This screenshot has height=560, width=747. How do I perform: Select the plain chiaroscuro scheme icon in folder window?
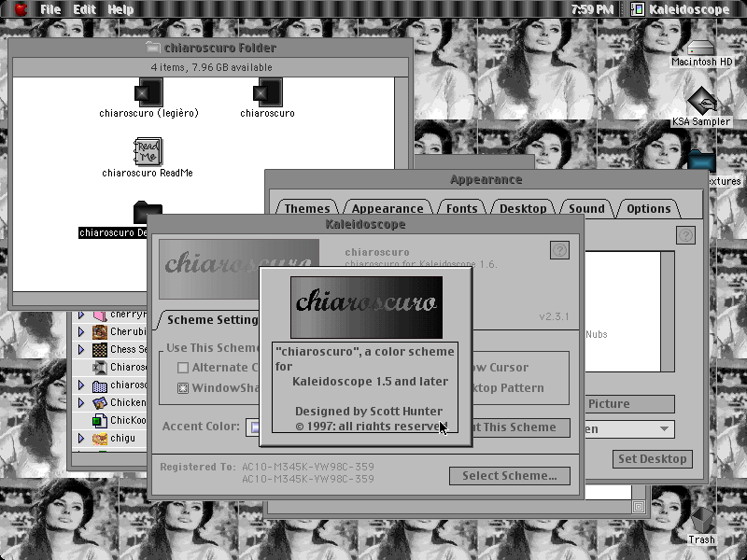point(267,92)
